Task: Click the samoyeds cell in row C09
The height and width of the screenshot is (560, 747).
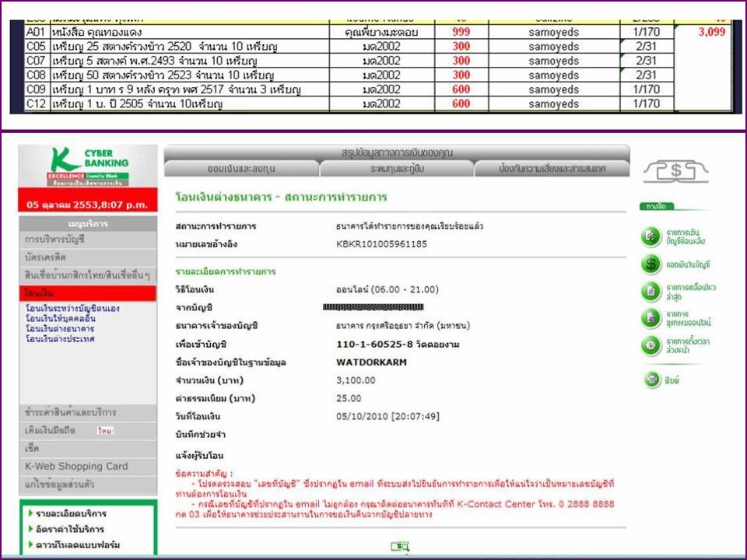Action: pos(553,89)
